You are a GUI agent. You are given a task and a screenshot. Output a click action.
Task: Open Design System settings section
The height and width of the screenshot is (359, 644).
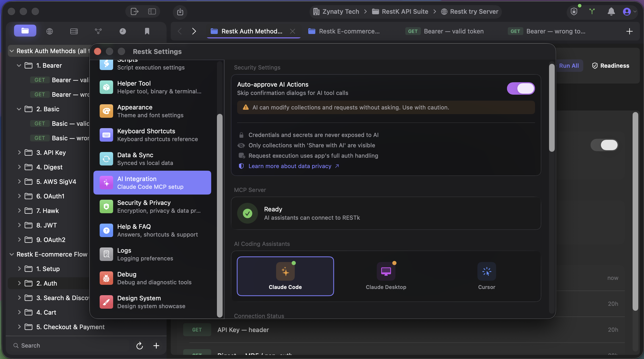click(x=152, y=302)
